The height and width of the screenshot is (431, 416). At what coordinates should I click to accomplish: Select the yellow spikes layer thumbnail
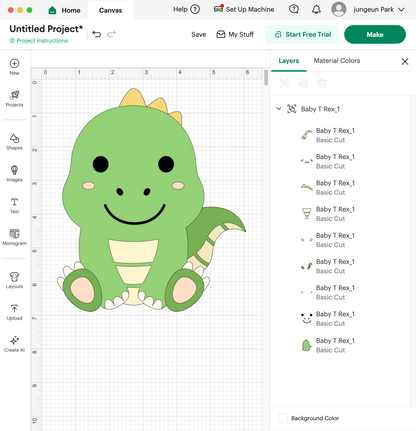pos(306,187)
